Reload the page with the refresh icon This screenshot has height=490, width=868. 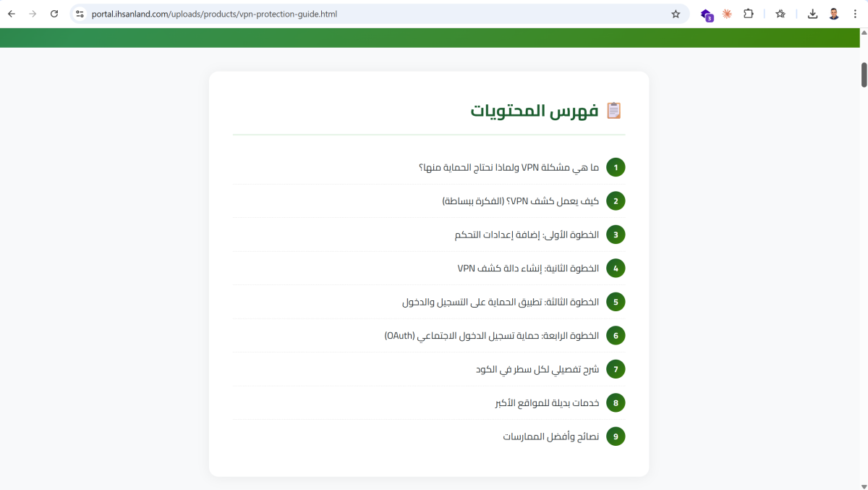[54, 14]
